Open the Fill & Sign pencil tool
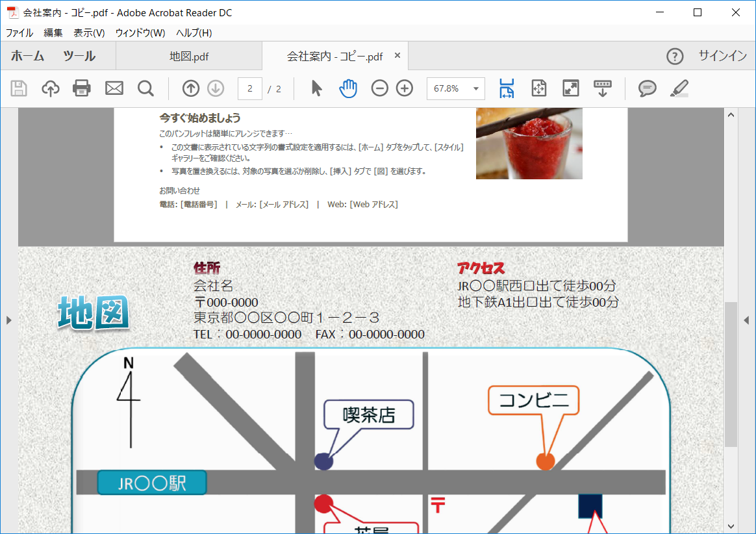Image resolution: width=756 pixels, height=534 pixels. [678, 88]
